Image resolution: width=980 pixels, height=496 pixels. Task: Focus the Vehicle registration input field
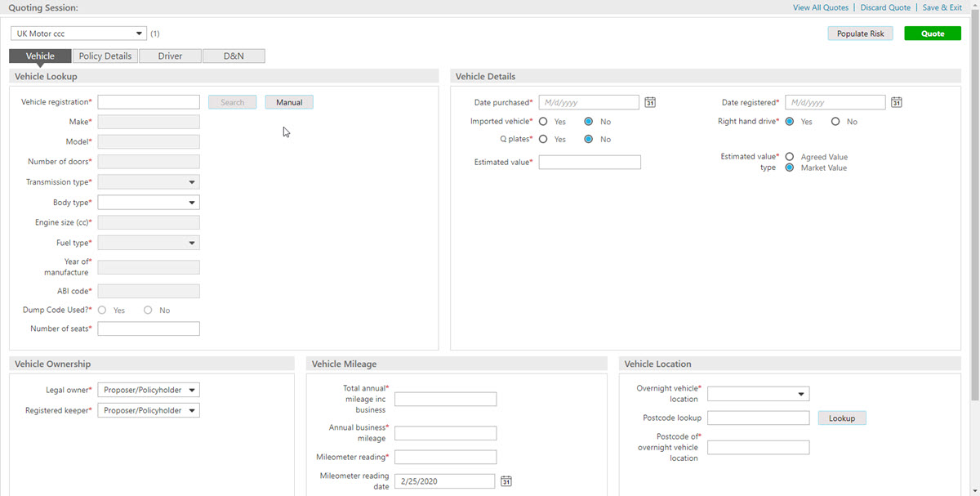click(x=149, y=102)
